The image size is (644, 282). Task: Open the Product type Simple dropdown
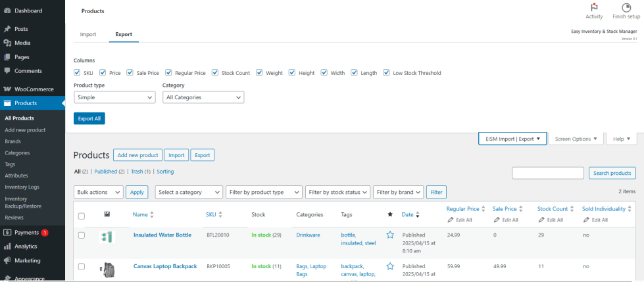click(114, 97)
